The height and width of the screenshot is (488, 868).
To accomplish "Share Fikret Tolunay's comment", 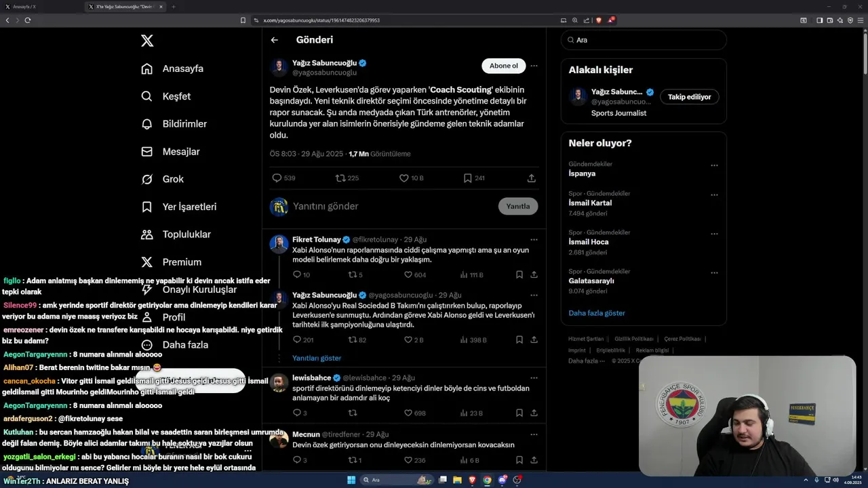I will [x=534, y=274].
